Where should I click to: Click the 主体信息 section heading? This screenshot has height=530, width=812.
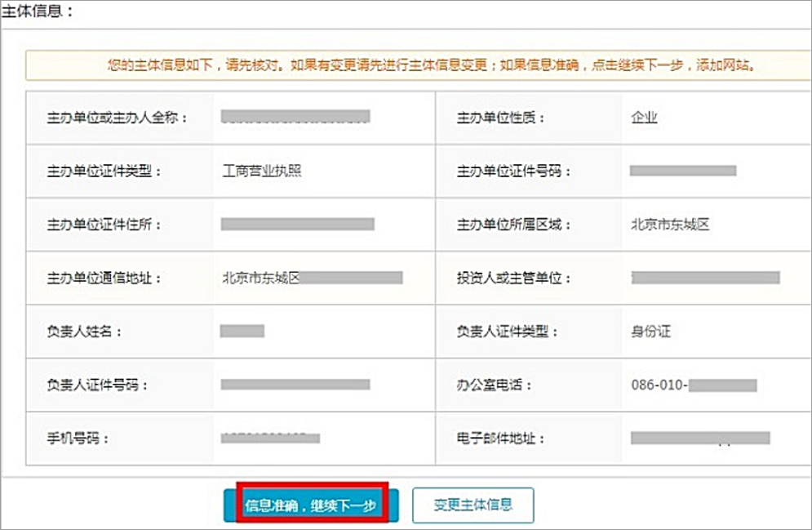[x=38, y=12]
